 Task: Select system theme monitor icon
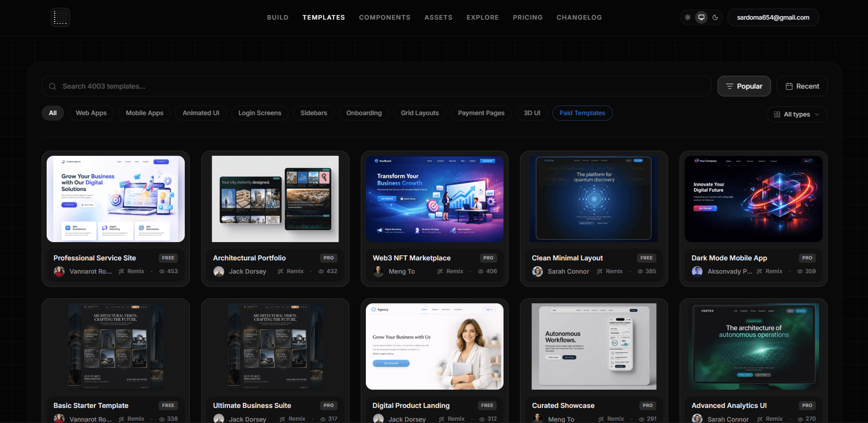click(x=701, y=17)
